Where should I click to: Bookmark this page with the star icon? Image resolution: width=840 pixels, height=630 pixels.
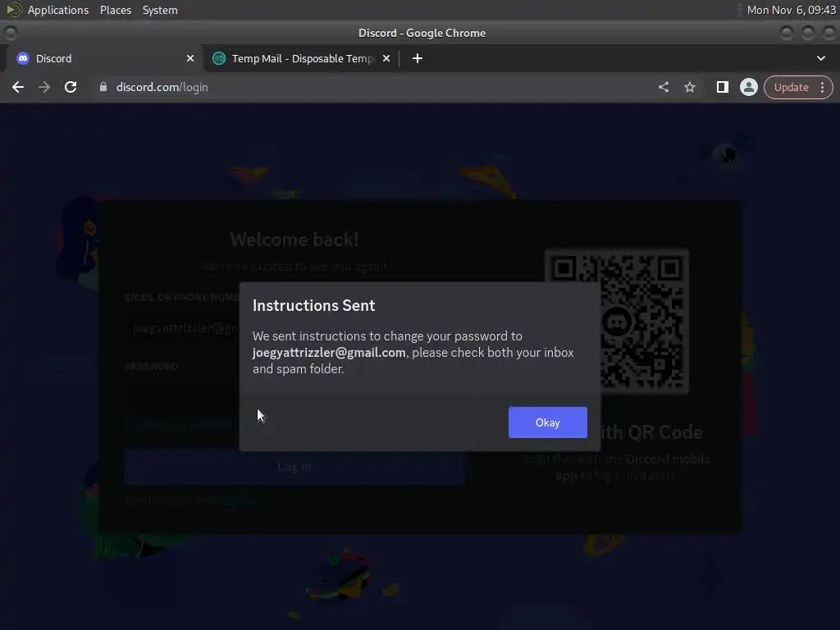tap(689, 87)
